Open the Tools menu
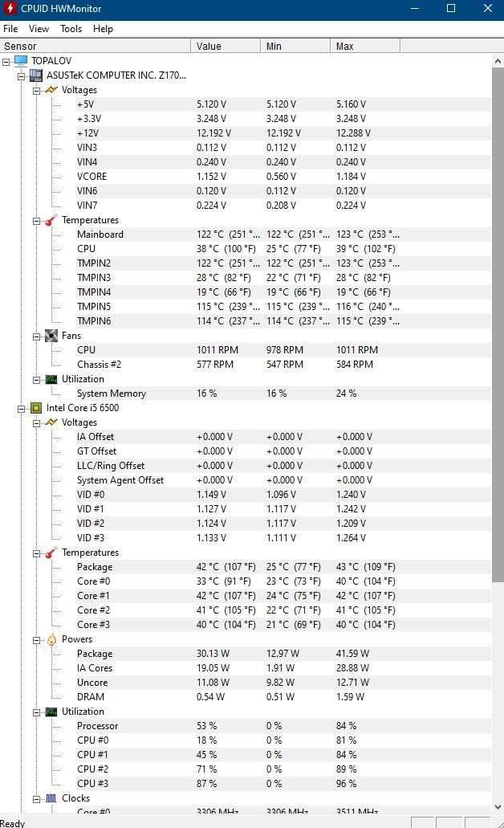The image size is (504, 828). [71, 29]
